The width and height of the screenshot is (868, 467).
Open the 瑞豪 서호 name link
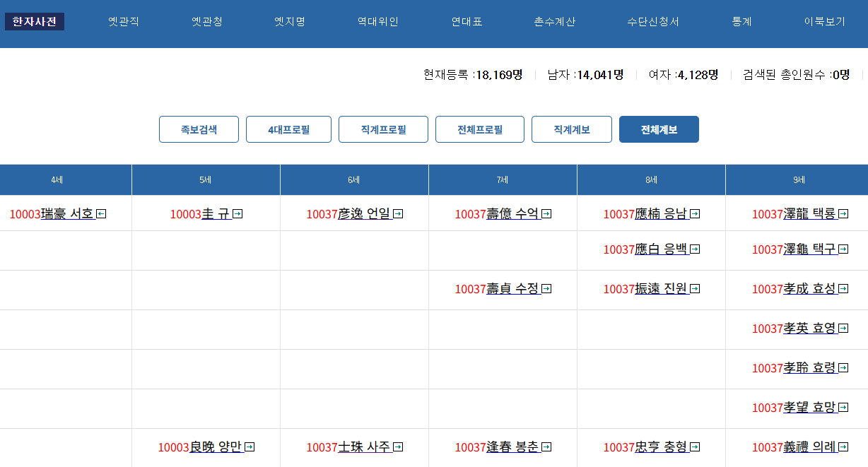click(x=68, y=214)
